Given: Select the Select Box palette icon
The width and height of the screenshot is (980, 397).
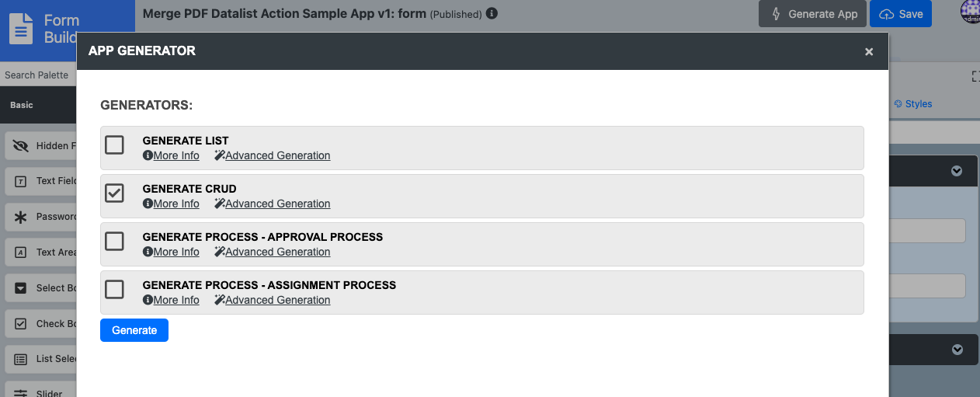Looking at the screenshot, I should point(21,288).
